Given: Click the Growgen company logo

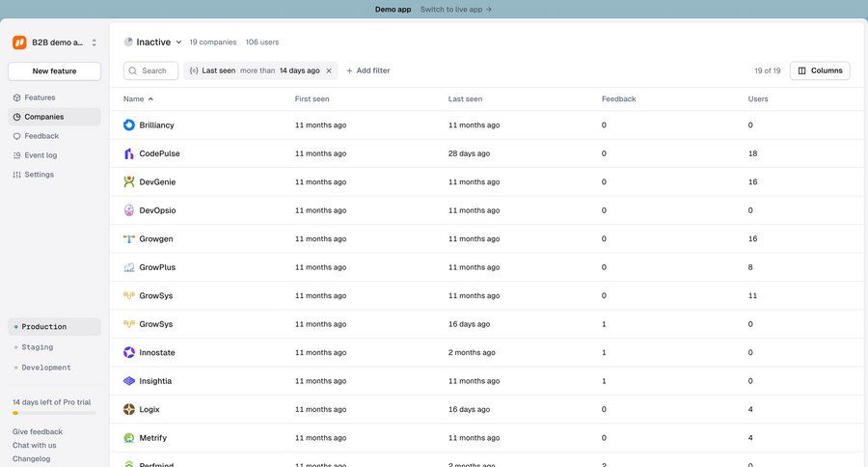Looking at the screenshot, I should 129,238.
